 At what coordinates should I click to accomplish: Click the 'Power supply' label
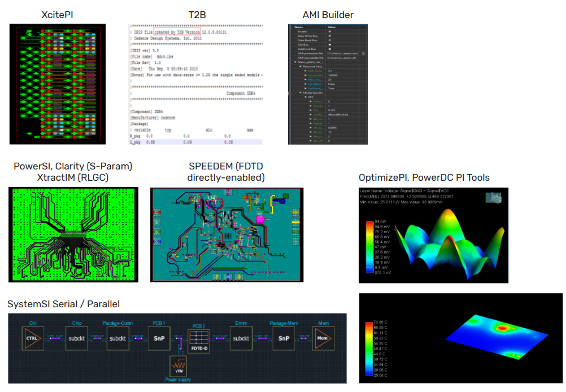[178, 380]
